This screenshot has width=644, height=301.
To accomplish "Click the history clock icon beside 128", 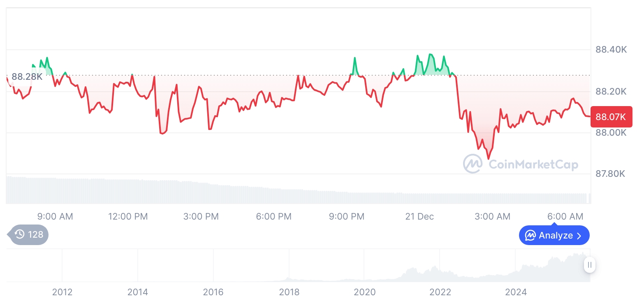I will (20, 235).
